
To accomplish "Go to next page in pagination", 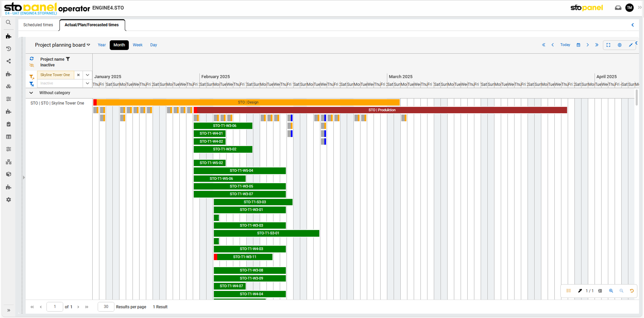I will pyautogui.click(x=78, y=307).
